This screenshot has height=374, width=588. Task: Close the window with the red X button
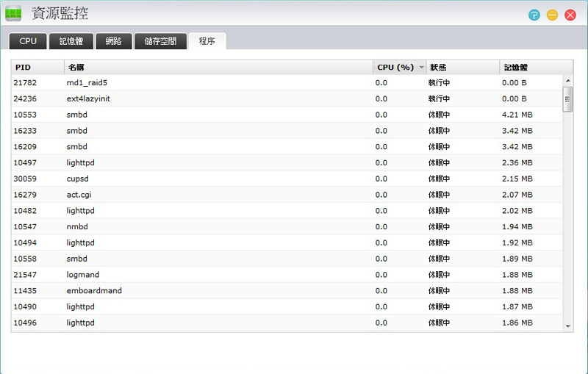(570, 15)
